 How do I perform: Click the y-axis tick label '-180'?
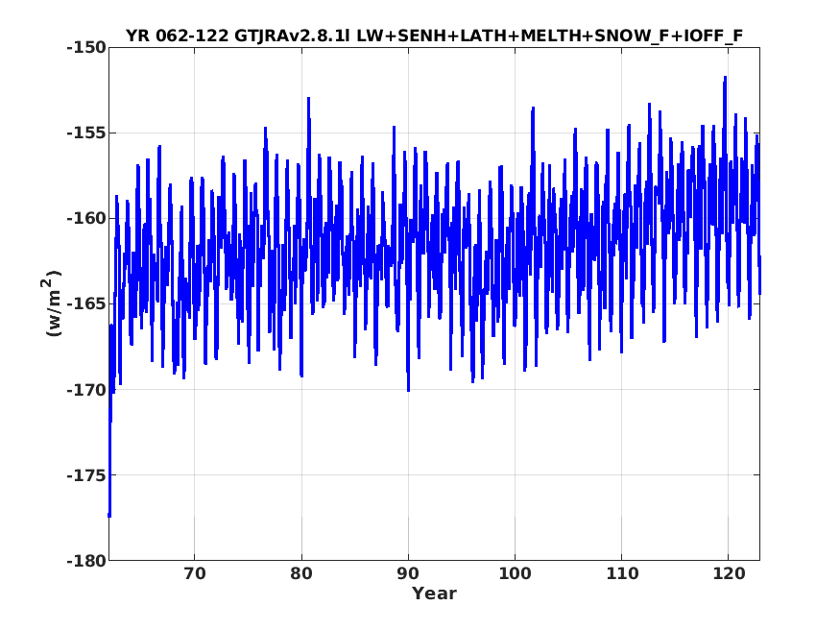[86, 561]
